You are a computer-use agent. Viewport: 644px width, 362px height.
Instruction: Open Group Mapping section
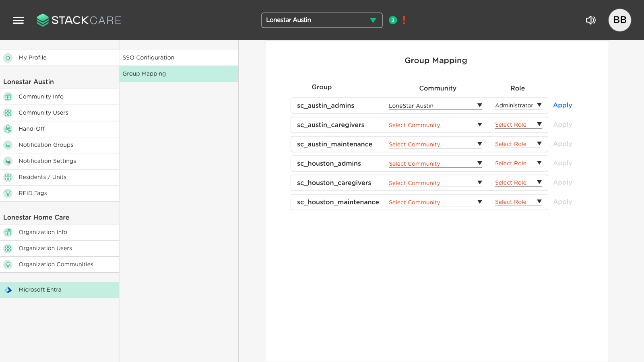click(x=179, y=74)
